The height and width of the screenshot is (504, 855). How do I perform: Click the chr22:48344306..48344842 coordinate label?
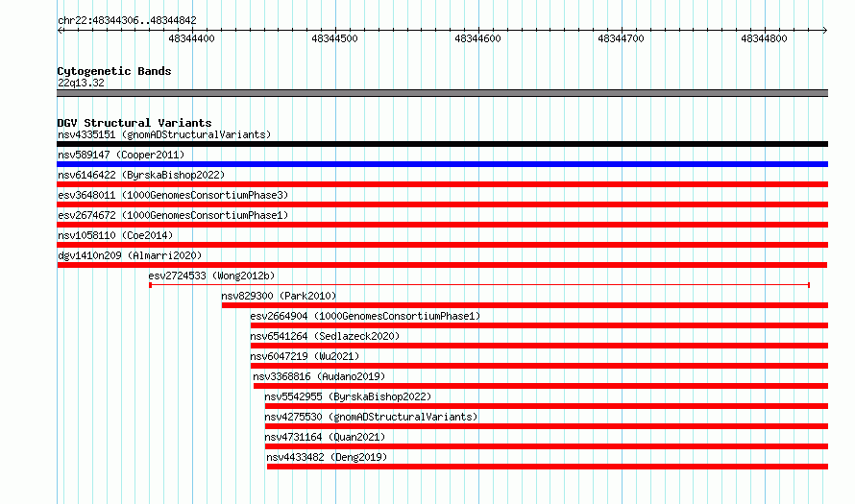click(127, 21)
